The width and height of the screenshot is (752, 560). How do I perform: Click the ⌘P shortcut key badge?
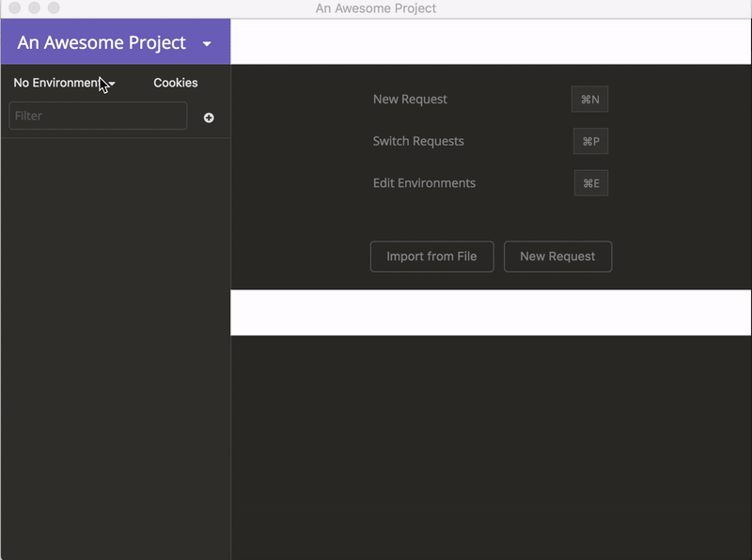[x=591, y=141]
